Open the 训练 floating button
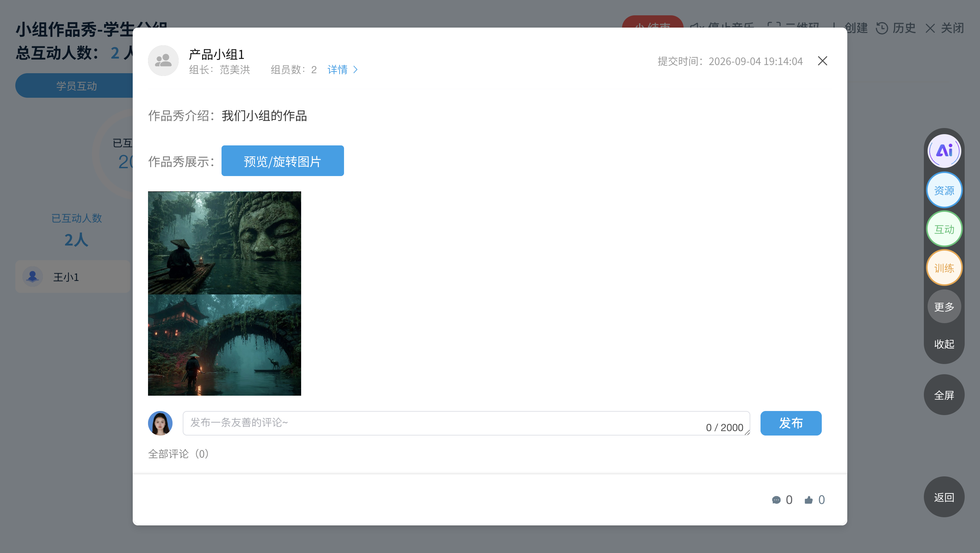This screenshot has width=980, height=553. point(944,268)
